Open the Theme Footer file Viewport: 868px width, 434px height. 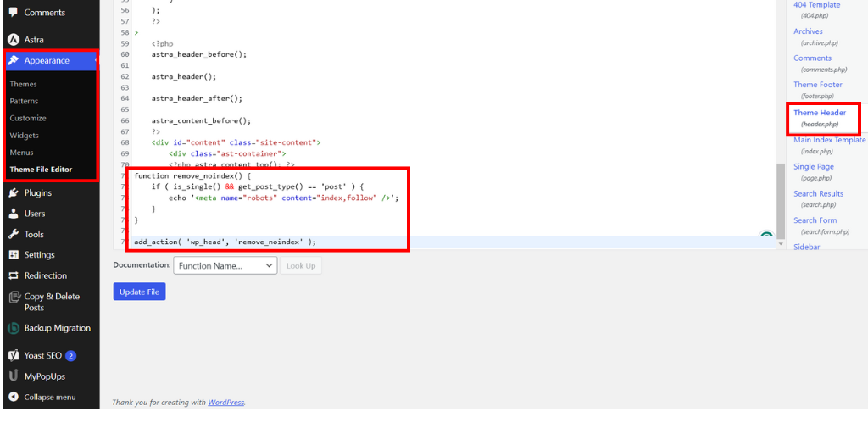click(x=818, y=85)
